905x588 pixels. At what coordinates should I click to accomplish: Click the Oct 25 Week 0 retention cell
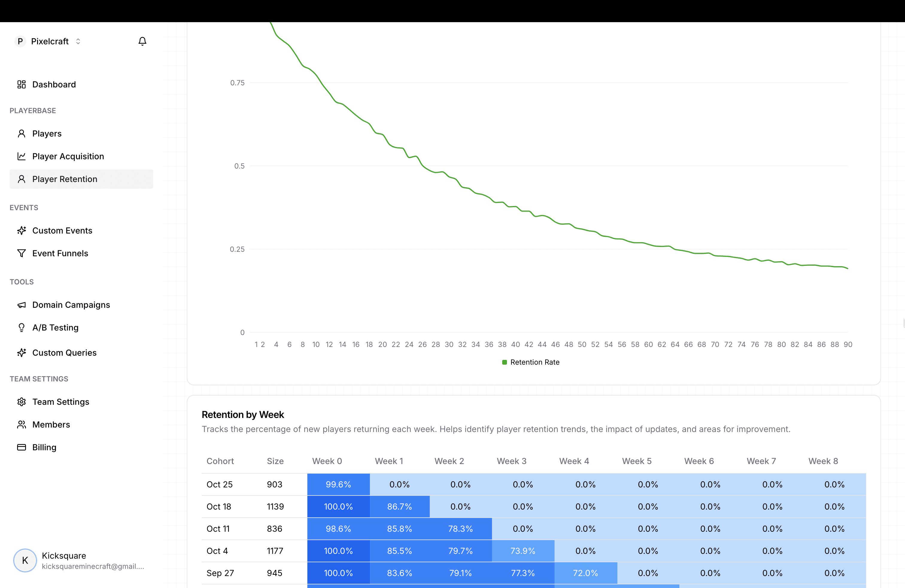pos(338,484)
